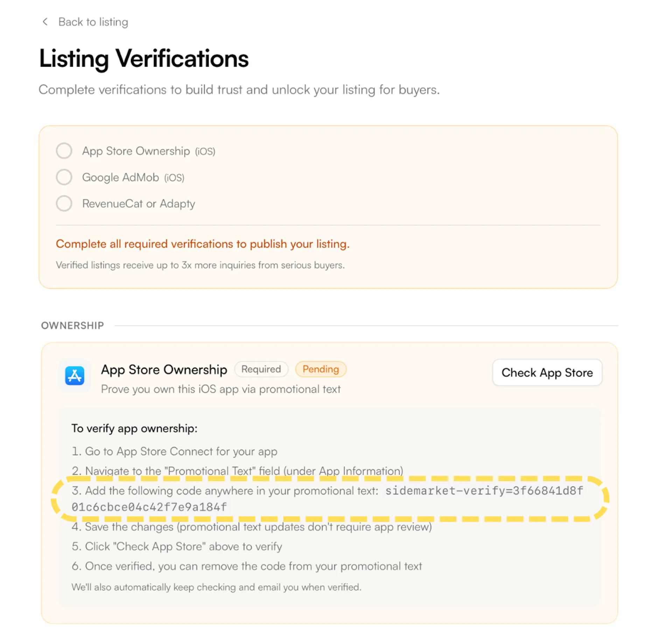Click the Google AdMob (iOS) checklist label
Viewport: 672px width, 638px height.
(x=133, y=177)
